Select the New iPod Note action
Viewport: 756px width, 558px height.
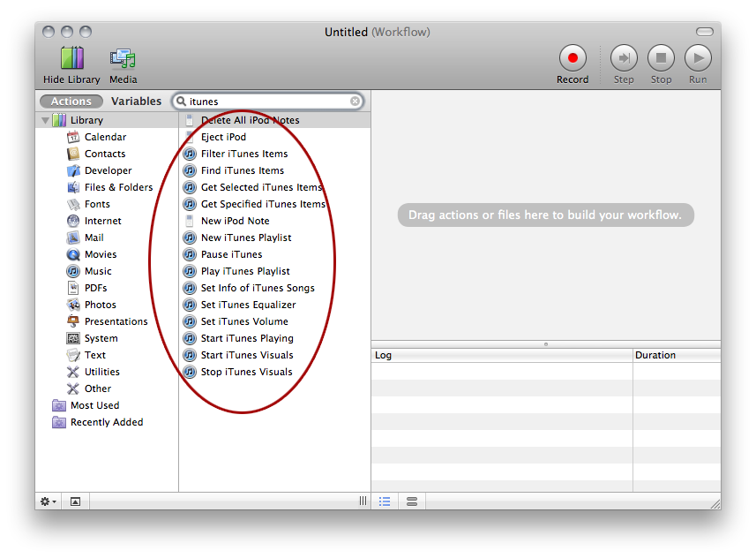coord(275,221)
